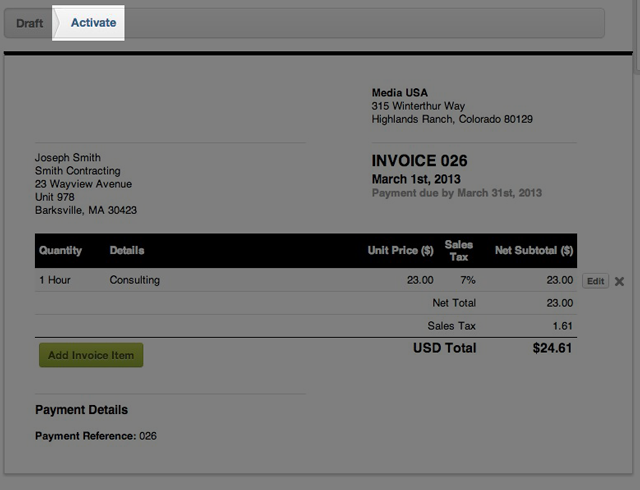640x490 pixels.
Task: Click the Quantity column header
Action: tap(60, 250)
